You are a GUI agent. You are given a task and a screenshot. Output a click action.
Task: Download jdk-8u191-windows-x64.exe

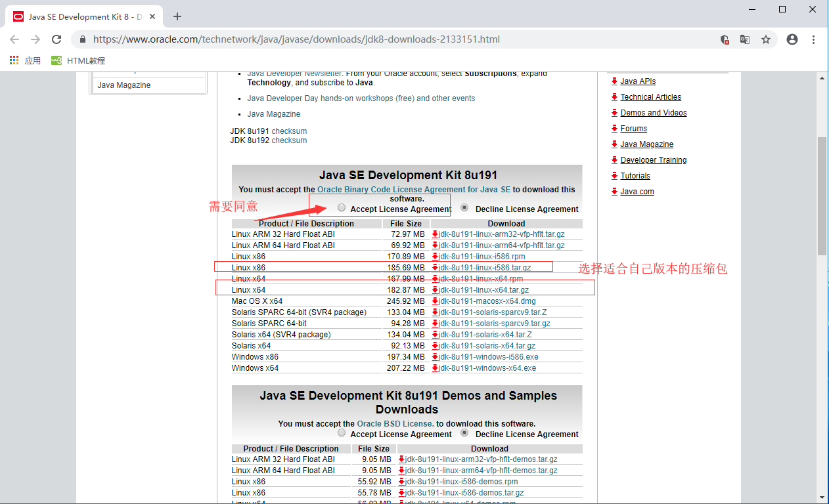(487, 368)
